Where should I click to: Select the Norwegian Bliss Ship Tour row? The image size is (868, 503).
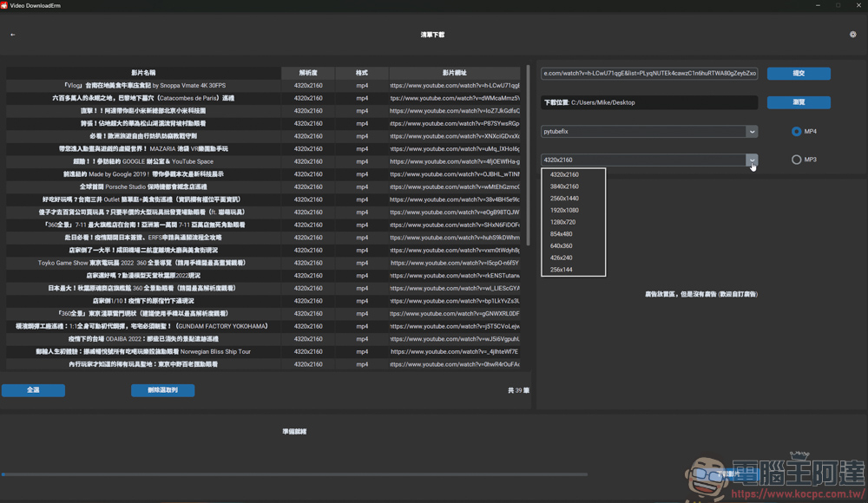pos(264,351)
